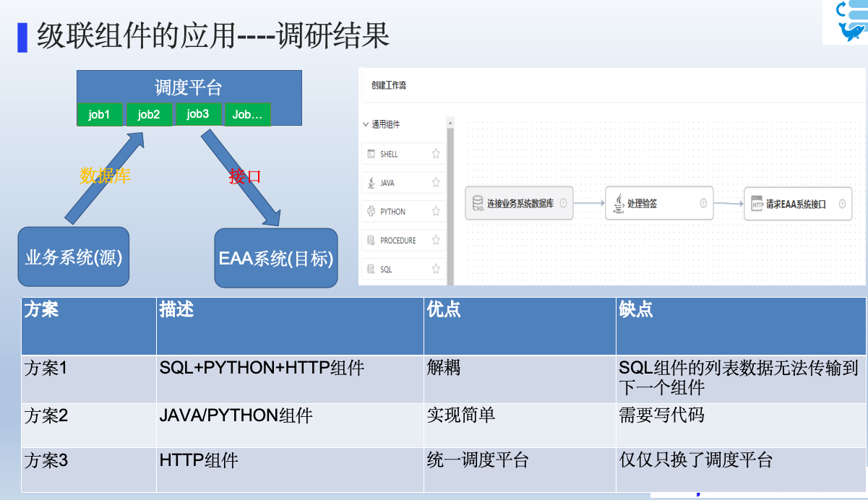Click the 方案3 table cell
This screenshot has height=500, width=868.
89,470
